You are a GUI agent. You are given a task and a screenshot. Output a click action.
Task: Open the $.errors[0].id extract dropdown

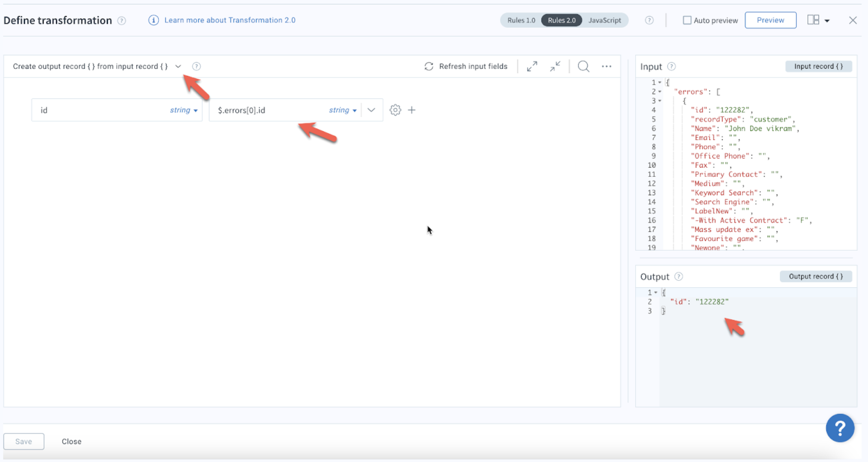pyautogui.click(x=371, y=110)
